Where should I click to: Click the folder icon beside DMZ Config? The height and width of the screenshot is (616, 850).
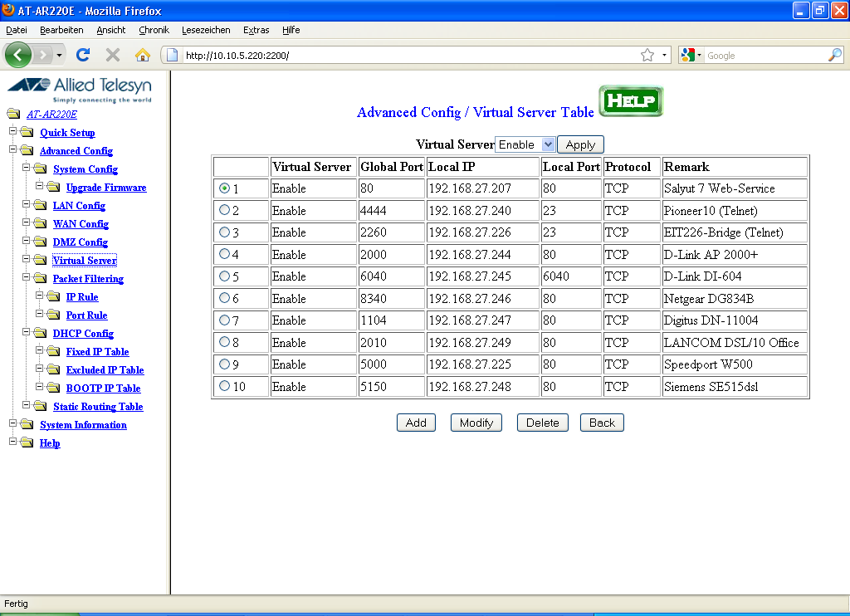40,242
